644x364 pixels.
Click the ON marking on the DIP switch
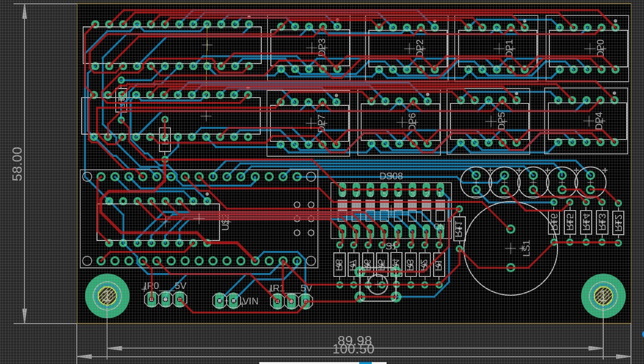[x=439, y=226]
